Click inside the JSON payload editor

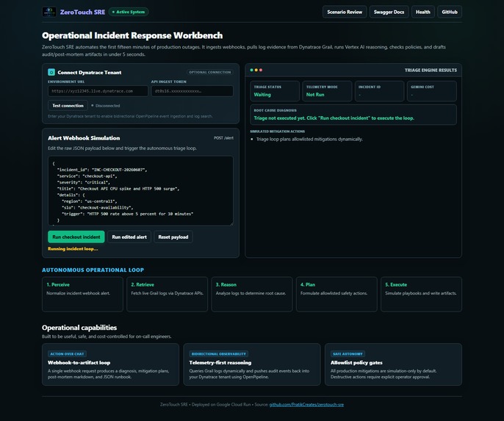coord(140,191)
